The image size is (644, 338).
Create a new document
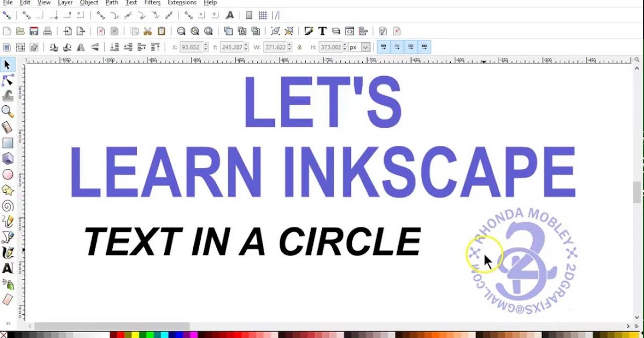[x=6, y=31]
